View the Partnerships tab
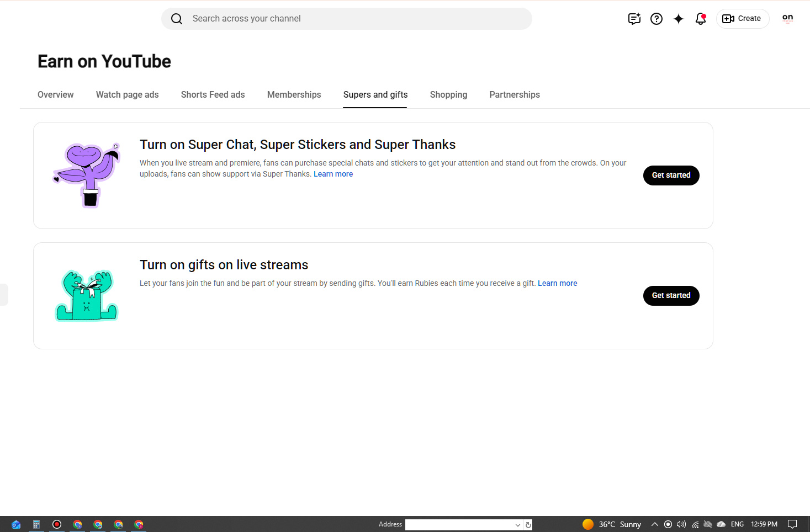 515,94
